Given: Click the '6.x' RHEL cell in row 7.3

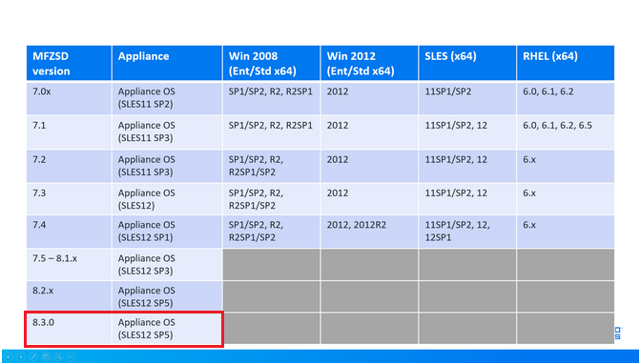Looking at the screenshot, I should (x=566, y=199).
